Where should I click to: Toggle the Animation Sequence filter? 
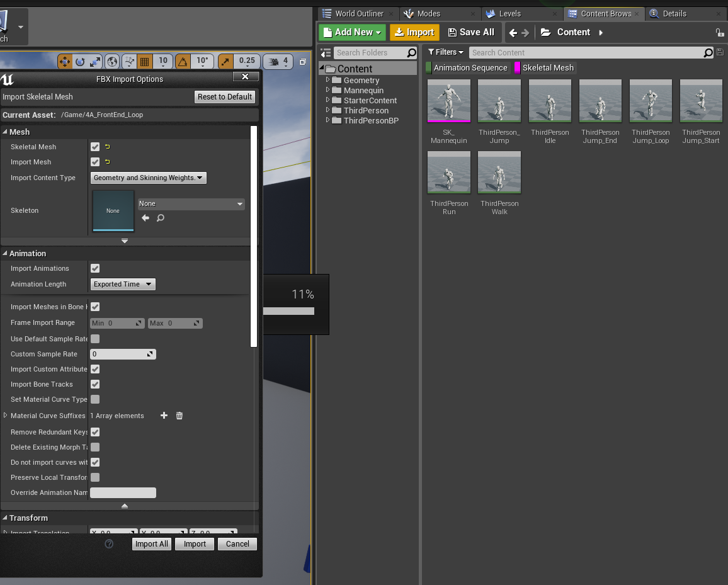point(467,68)
